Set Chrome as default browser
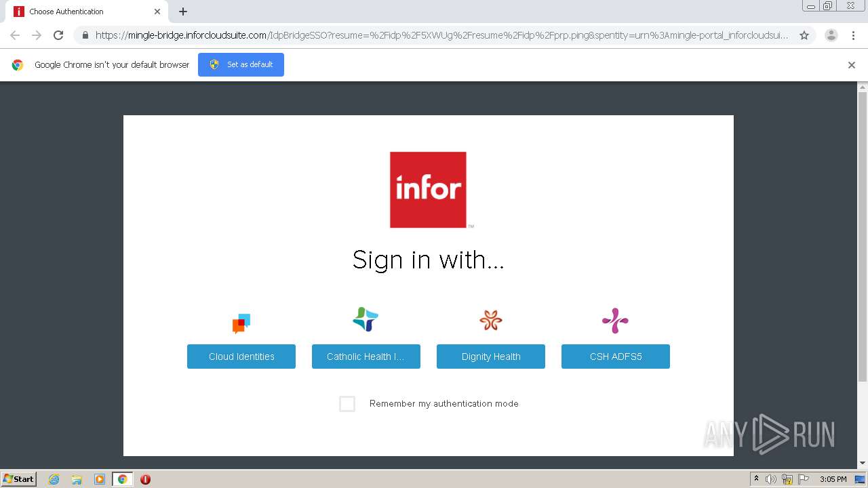This screenshot has width=868, height=488. pyautogui.click(x=241, y=64)
